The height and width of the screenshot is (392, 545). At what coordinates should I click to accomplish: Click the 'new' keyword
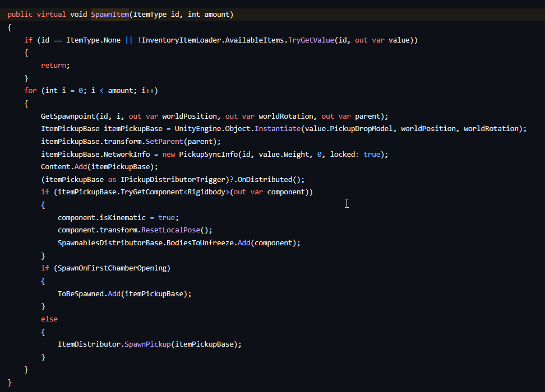pos(169,155)
